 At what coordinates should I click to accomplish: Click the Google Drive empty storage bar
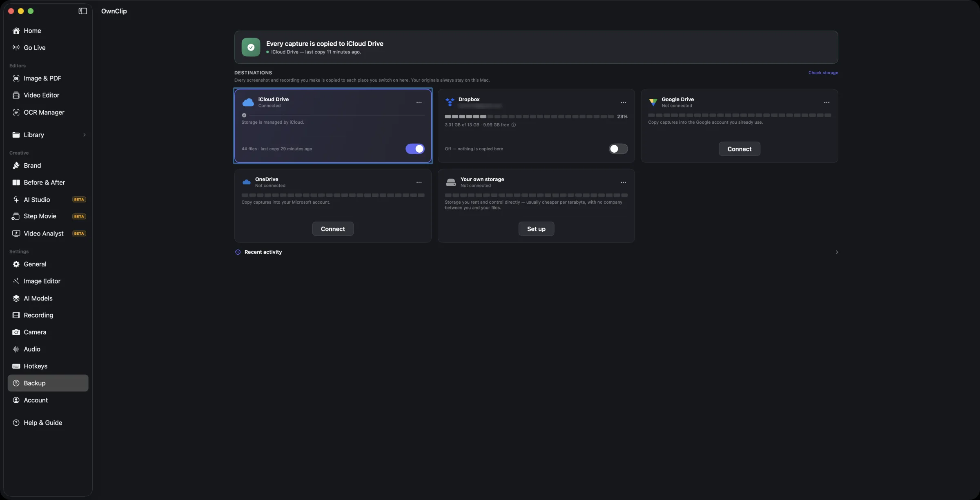739,116
